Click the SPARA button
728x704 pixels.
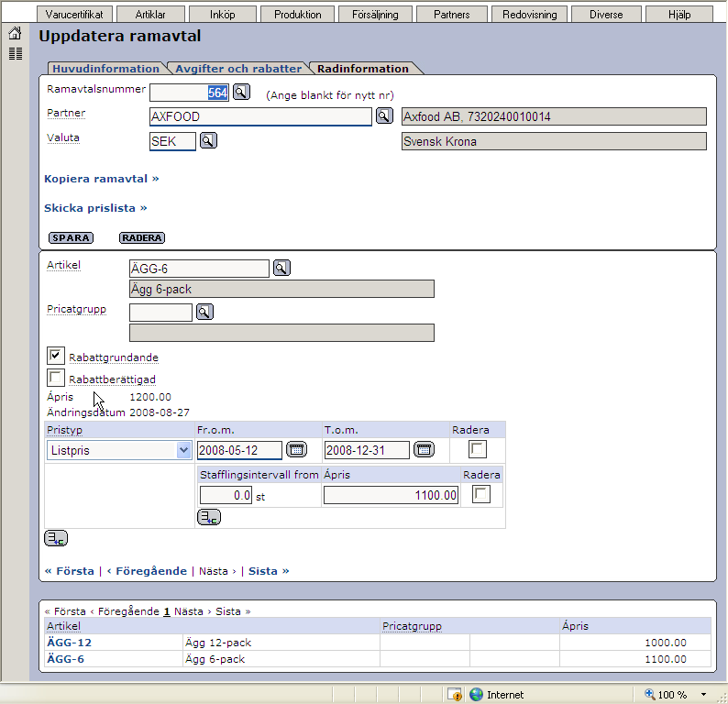point(71,237)
